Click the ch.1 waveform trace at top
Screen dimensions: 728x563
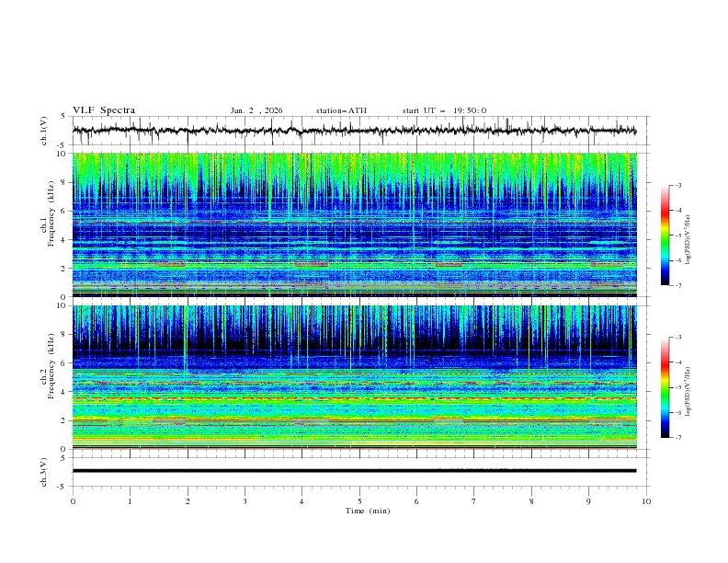(354, 131)
